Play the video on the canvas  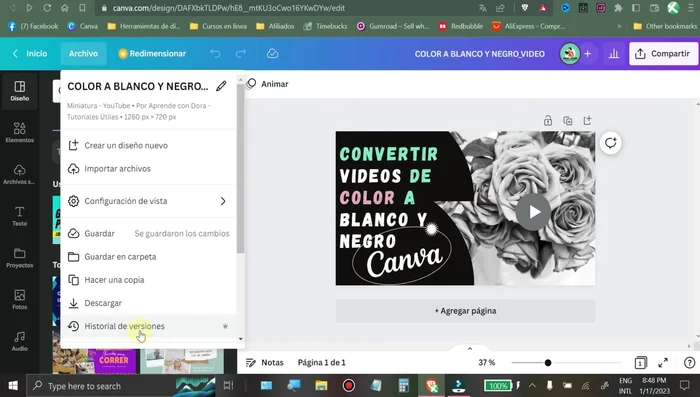[533, 212]
